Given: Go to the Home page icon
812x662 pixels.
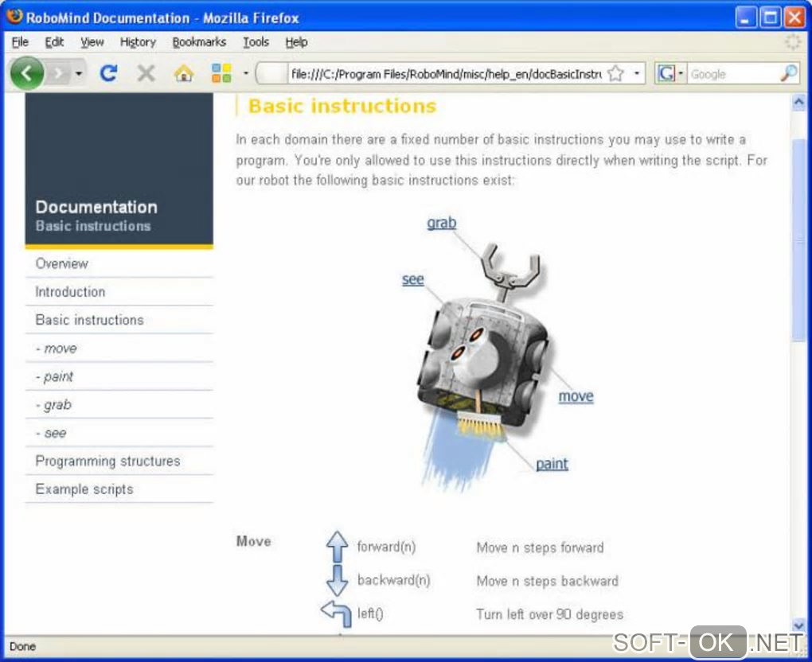Looking at the screenshot, I should coord(183,73).
